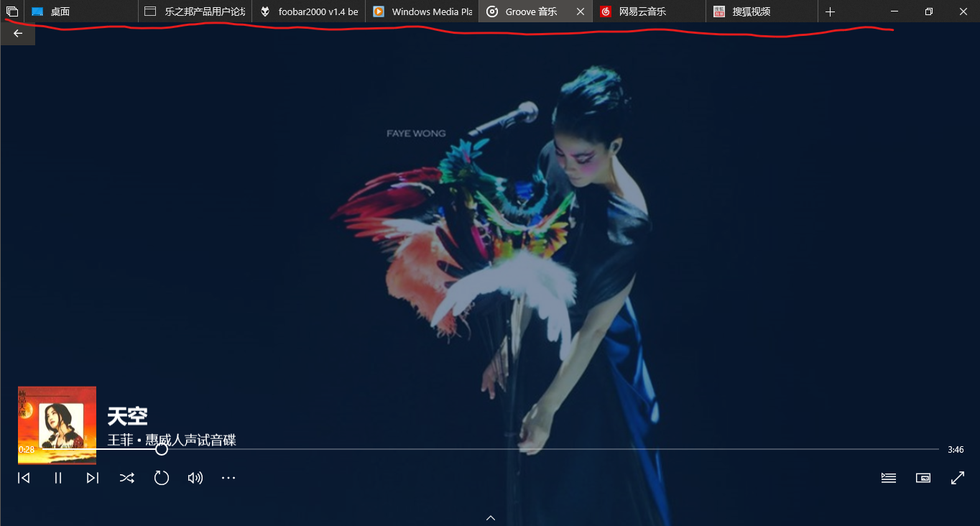This screenshot has height=526, width=980.
Task: Enter full screen view
Action: tap(958, 478)
